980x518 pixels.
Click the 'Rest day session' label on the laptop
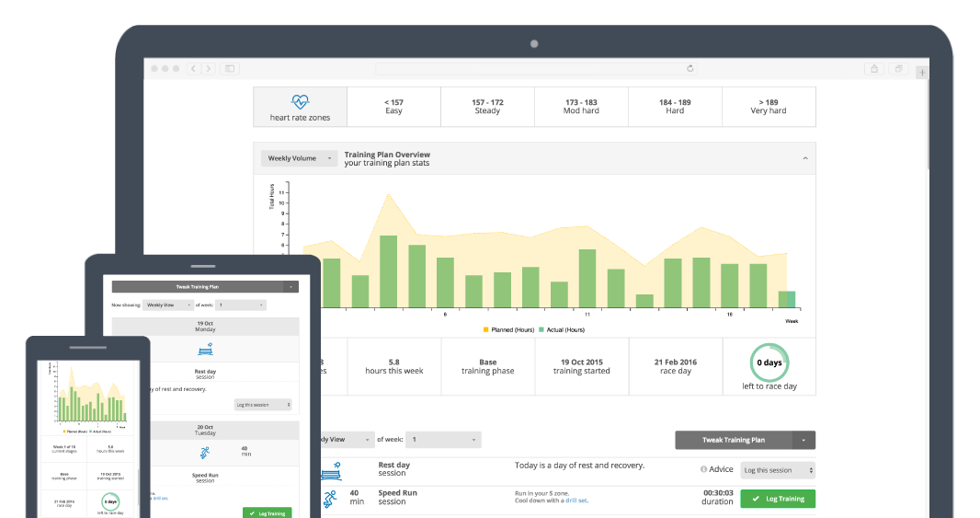(x=394, y=469)
